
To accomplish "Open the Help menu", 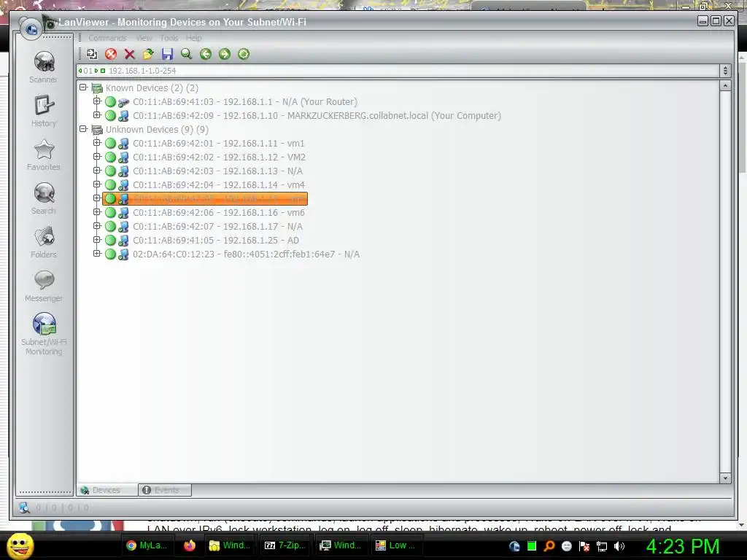I will 194,38.
